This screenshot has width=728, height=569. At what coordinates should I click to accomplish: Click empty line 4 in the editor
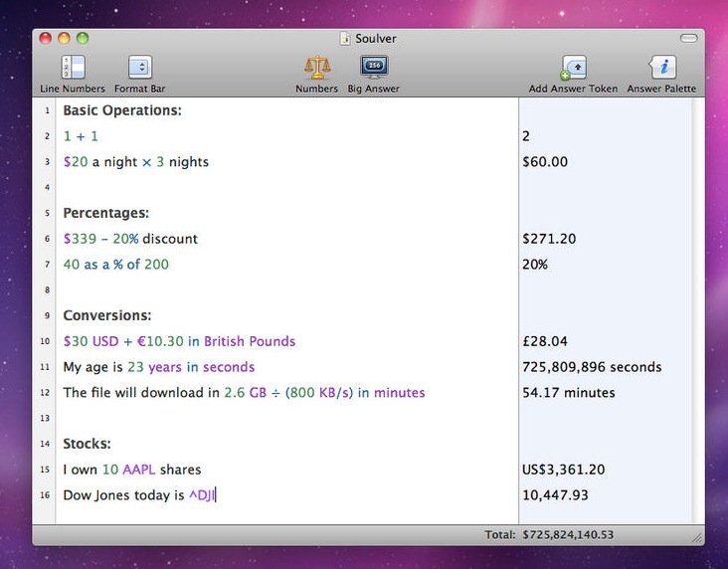tap(287, 188)
